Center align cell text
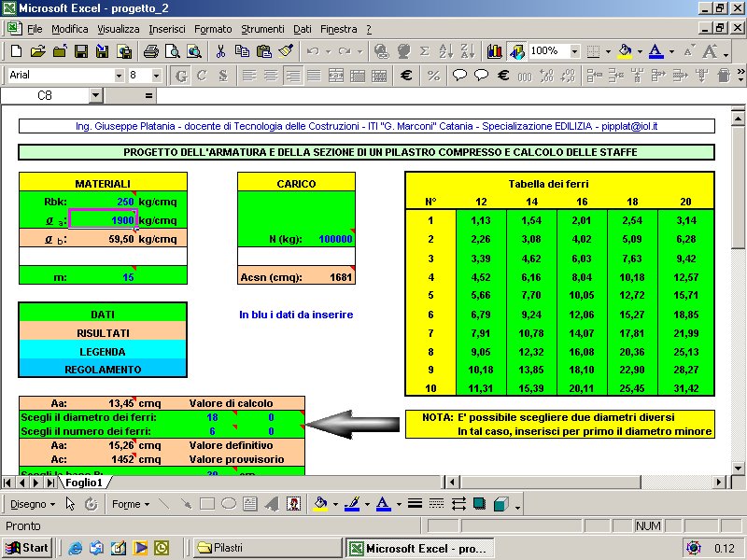This screenshot has width=747, height=560. click(x=271, y=76)
